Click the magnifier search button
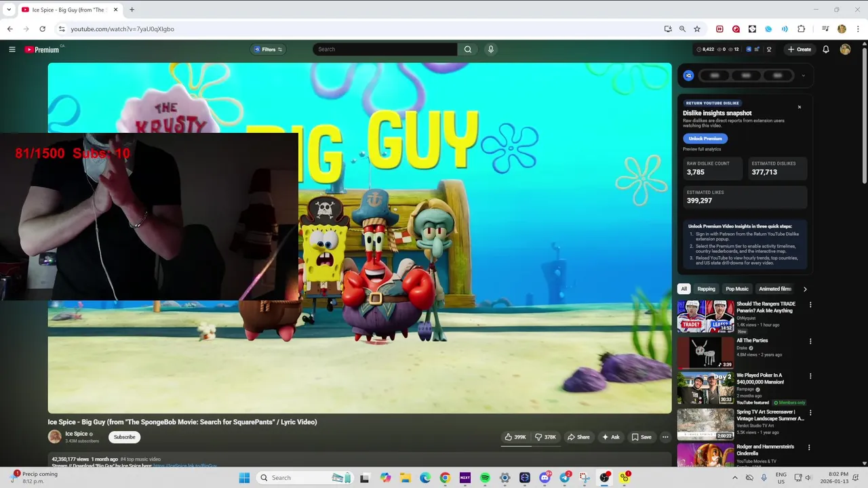Screen dimensions: 868x488 (468, 49)
